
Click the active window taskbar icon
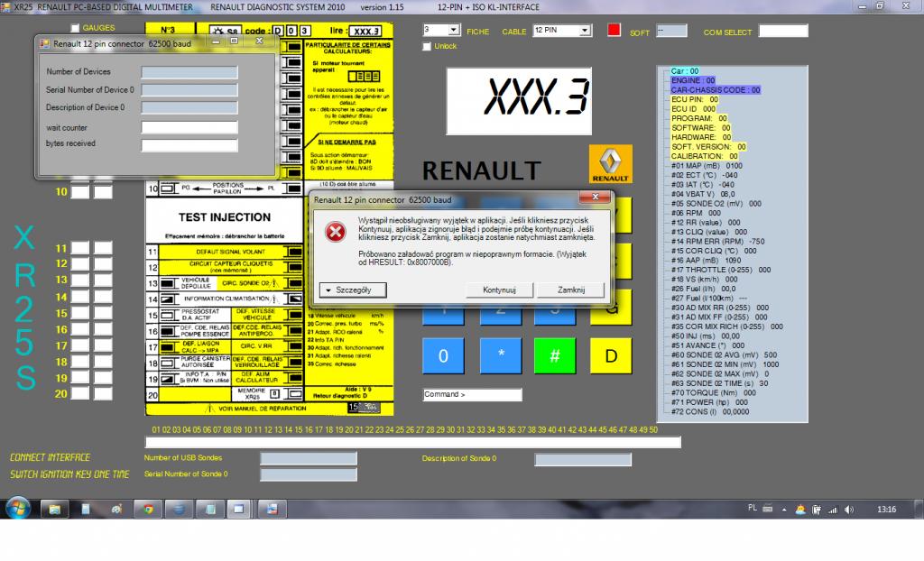coord(238,510)
